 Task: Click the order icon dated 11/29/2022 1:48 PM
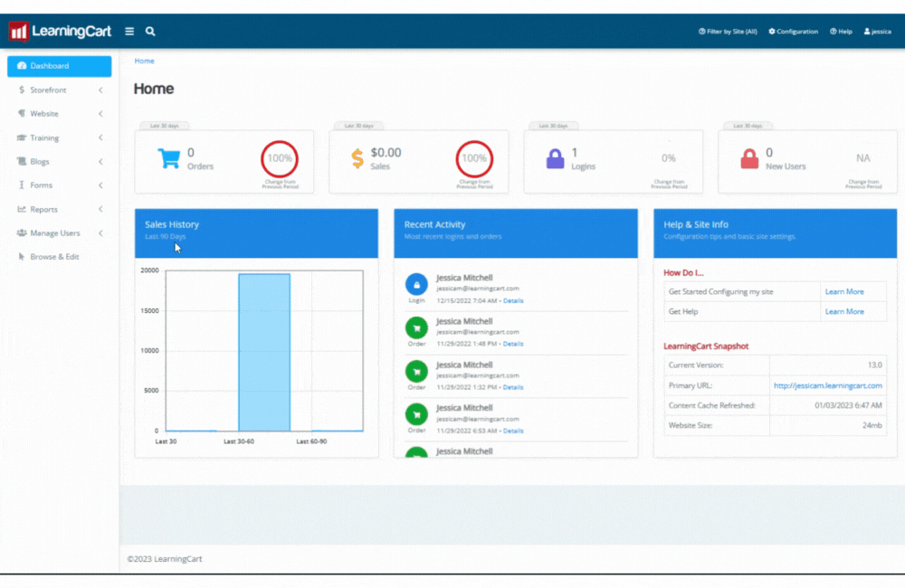tap(416, 327)
